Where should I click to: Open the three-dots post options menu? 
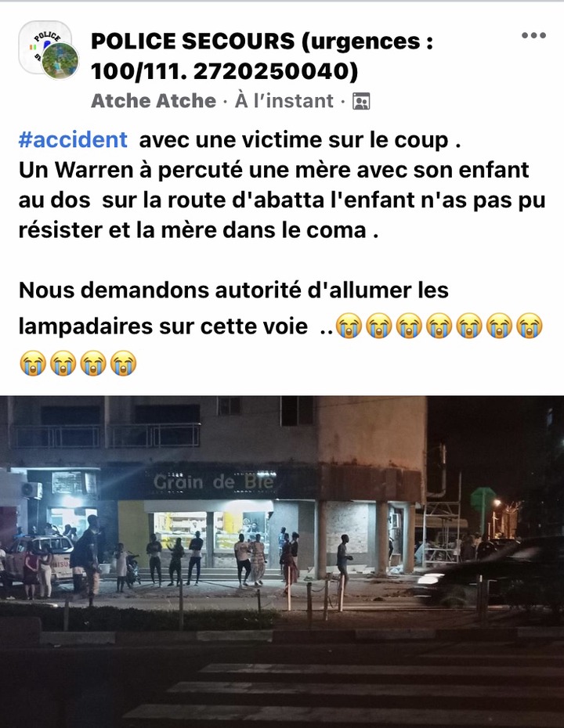(x=533, y=35)
